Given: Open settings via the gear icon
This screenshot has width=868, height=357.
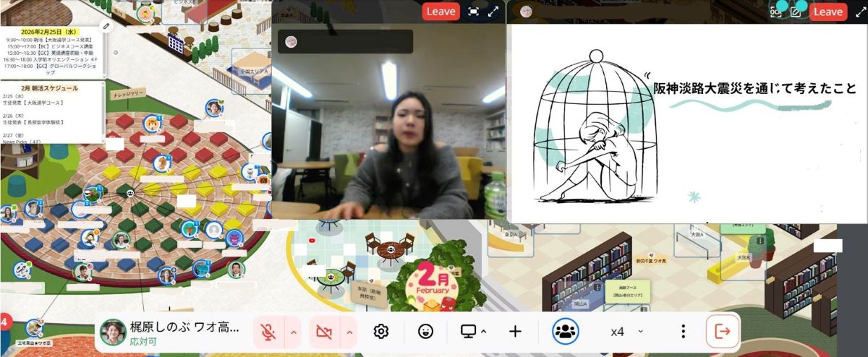Looking at the screenshot, I should (381, 332).
